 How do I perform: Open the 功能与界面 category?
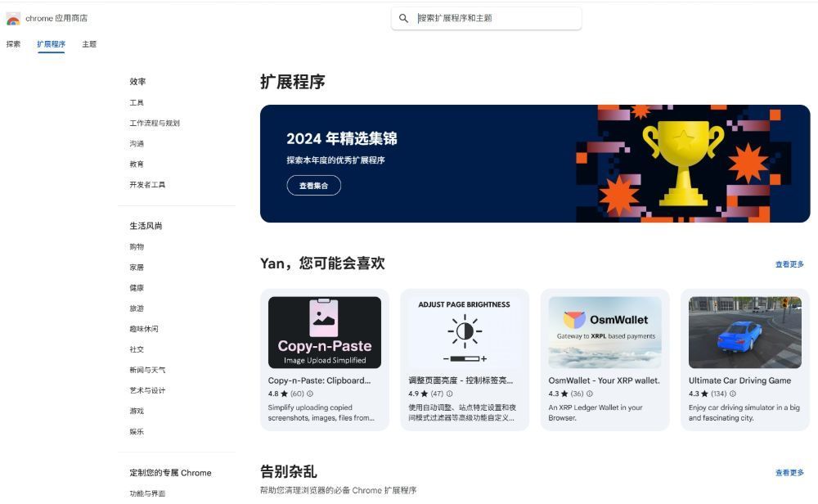coord(147,493)
